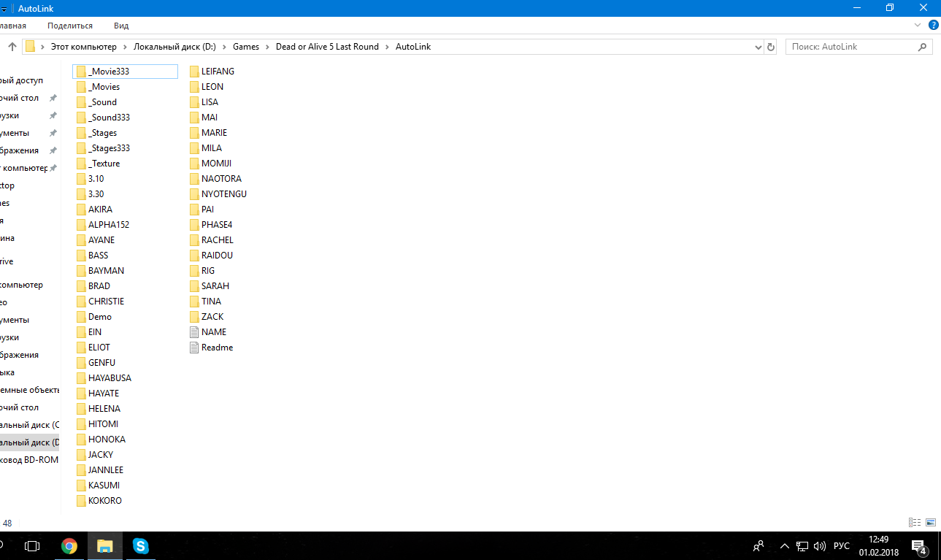Select the NYOTENGU folder icon
The image size is (941, 560).
point(194,194)
